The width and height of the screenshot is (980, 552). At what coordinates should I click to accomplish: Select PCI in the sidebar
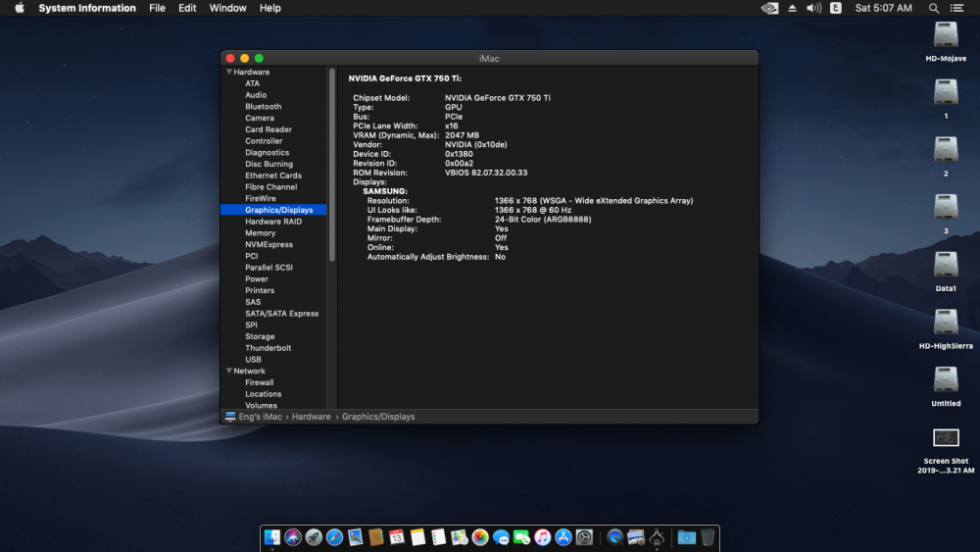click(x=251, y=256)
